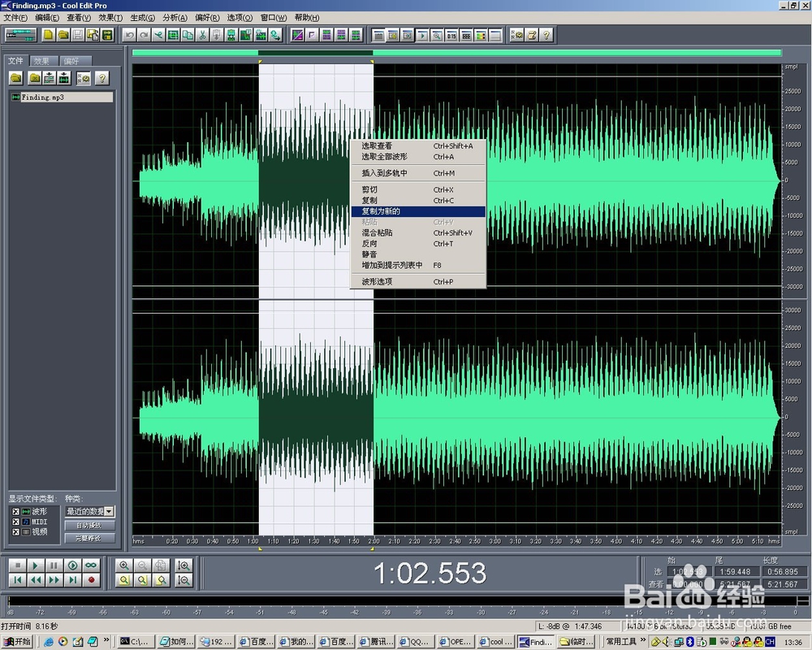Open the 开始 Start menu
This screenshot has height=650, width=812.
17,642
